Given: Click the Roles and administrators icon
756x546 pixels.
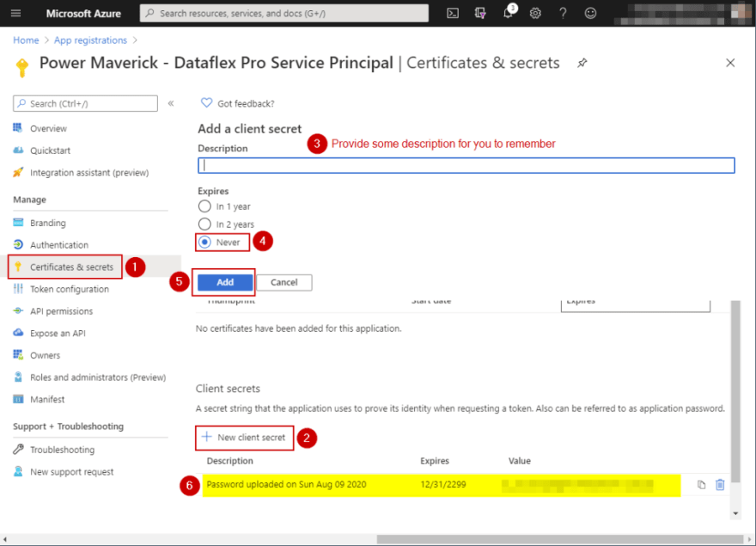Looking at the screenshot, I should [18, 377].
